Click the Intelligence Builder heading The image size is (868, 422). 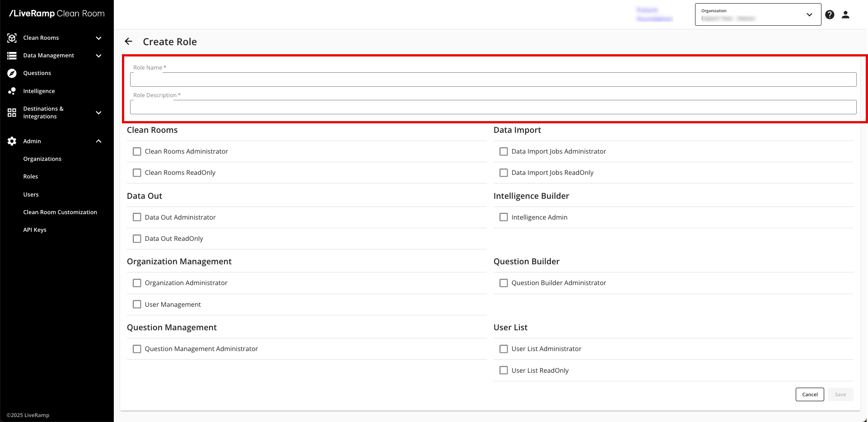531,196
